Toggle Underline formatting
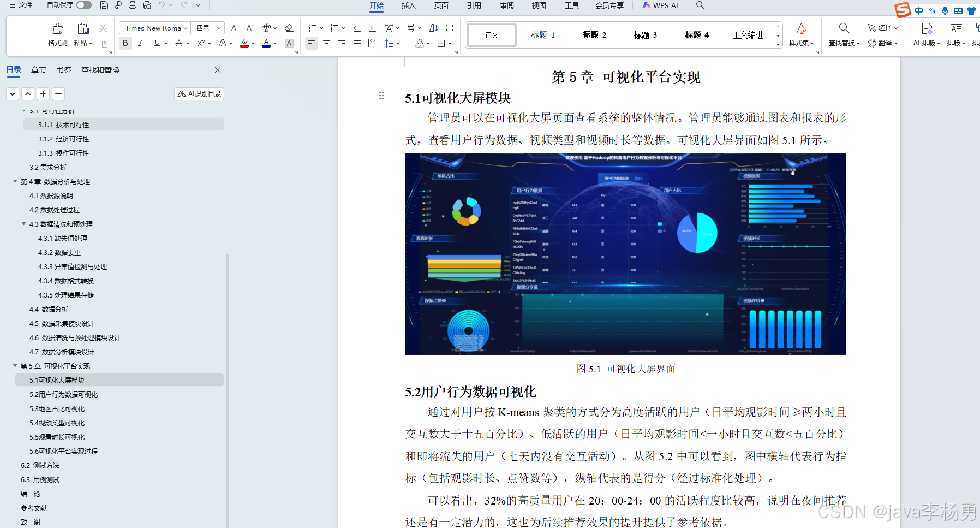980x528 pixels. tap(157, 43)
